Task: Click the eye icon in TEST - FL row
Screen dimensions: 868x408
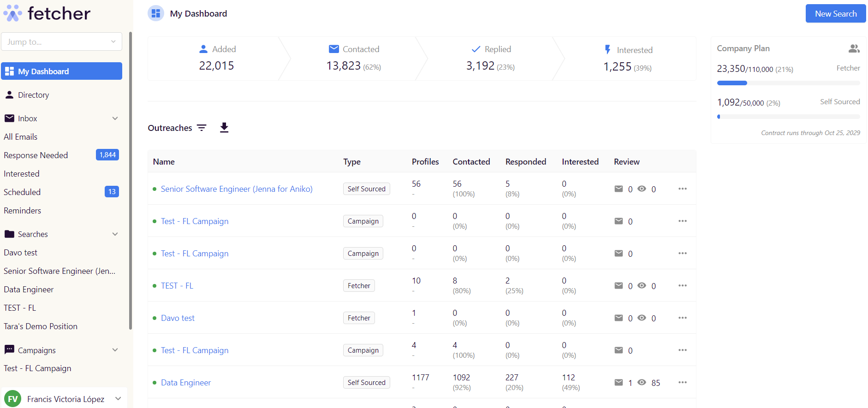Action: [642, 285]
